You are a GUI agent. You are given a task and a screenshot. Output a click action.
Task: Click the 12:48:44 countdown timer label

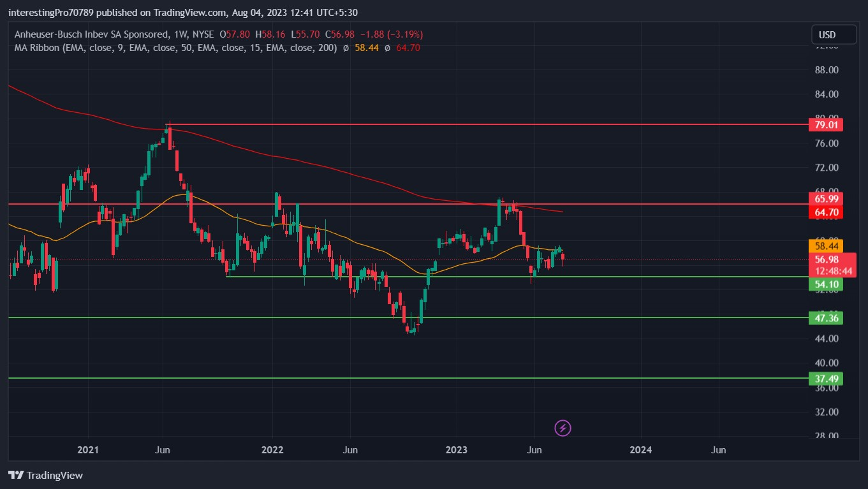click(x=834, y=271)
